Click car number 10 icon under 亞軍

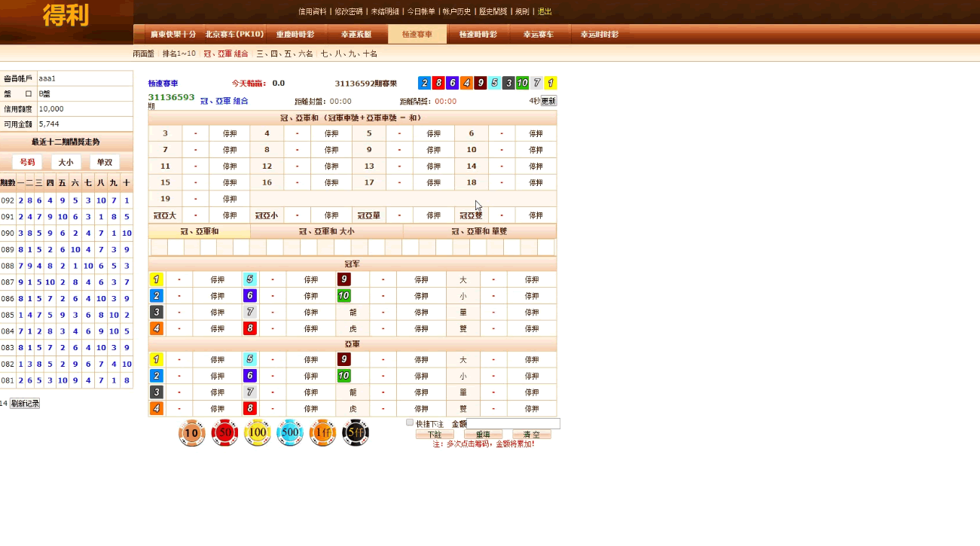(x=343, y=376)
